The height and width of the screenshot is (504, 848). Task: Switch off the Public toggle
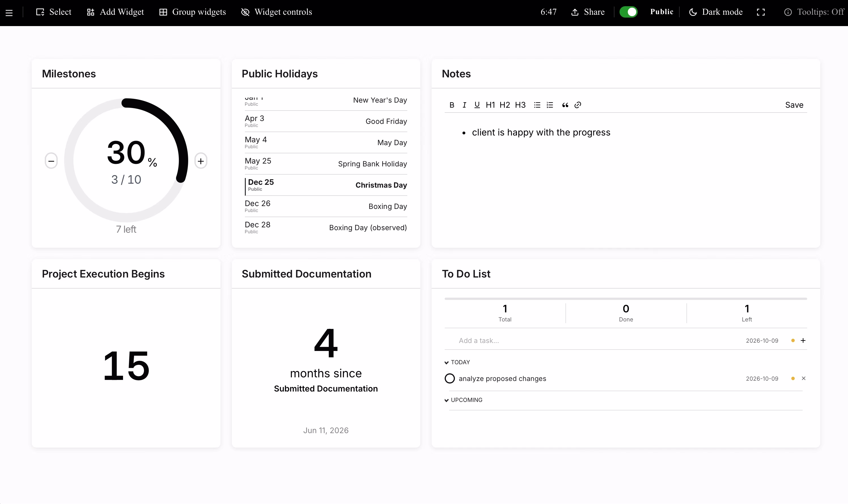point(628,12)
